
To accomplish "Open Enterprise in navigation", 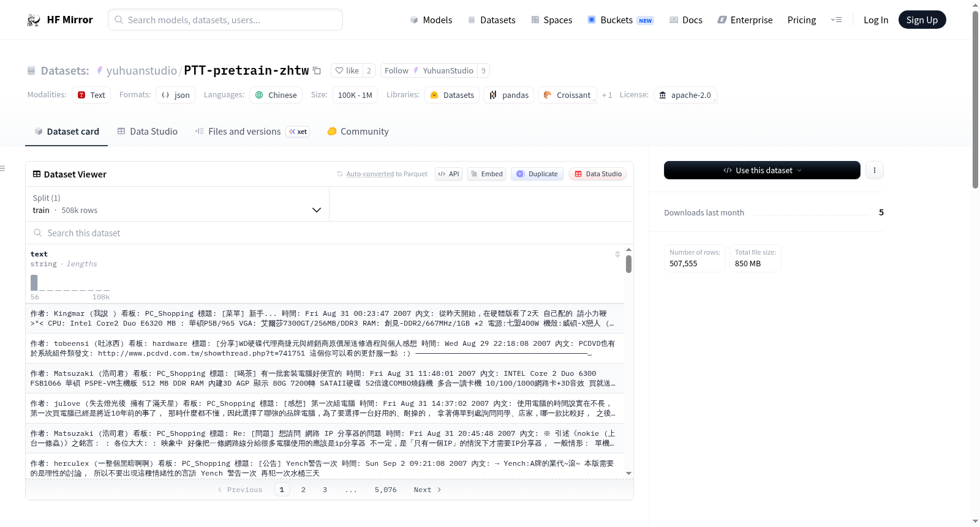I will click(745, 20).
